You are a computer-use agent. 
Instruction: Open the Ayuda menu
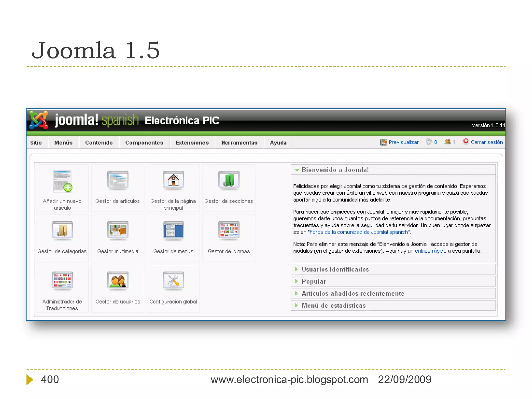pyautogui.click(x=278, y=143)
